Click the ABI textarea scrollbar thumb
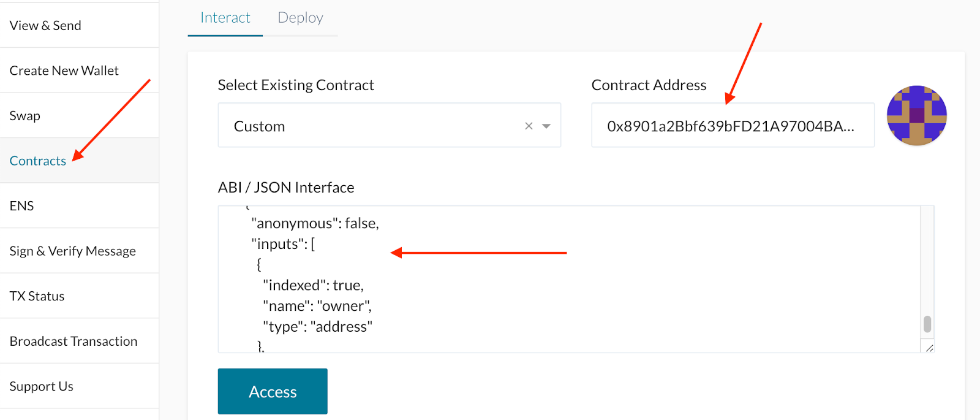The image size is (980, 420). click(x=927, y=324)
